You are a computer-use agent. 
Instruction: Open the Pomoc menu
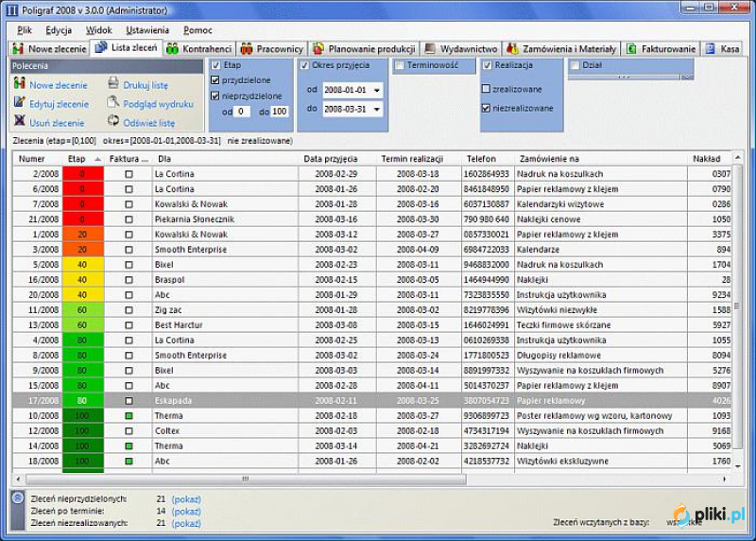tap(198, 30)
